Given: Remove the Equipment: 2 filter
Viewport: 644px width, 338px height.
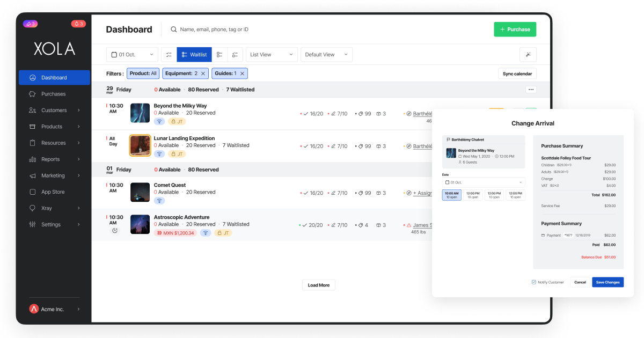Looking at the screenshot, I should tap(203, 74).
